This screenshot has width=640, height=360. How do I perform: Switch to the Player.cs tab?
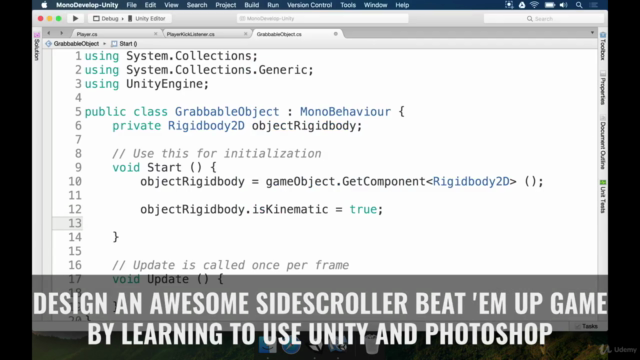tap(116, 34)
